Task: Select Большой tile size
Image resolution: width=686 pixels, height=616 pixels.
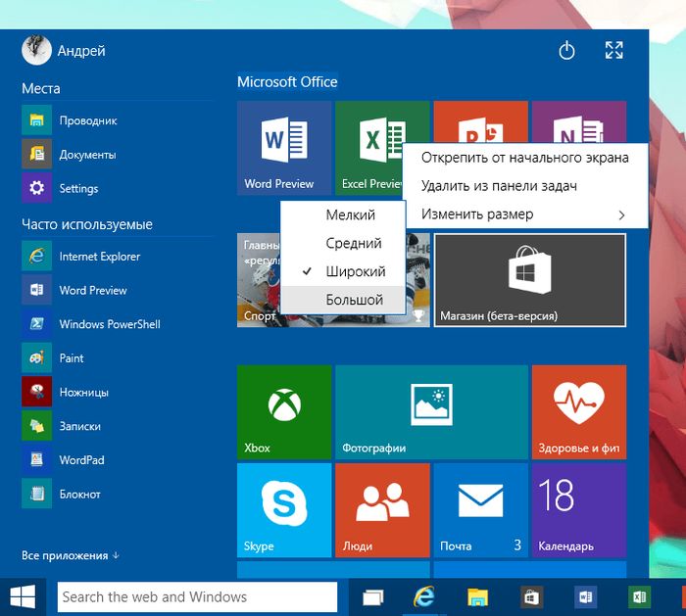Action: click(x=343, y=300)
